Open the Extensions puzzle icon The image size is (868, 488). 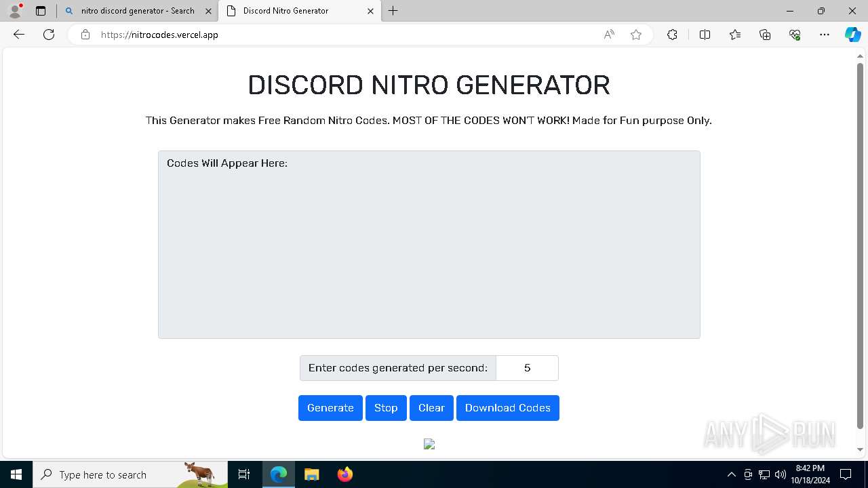tap(672, 35)
